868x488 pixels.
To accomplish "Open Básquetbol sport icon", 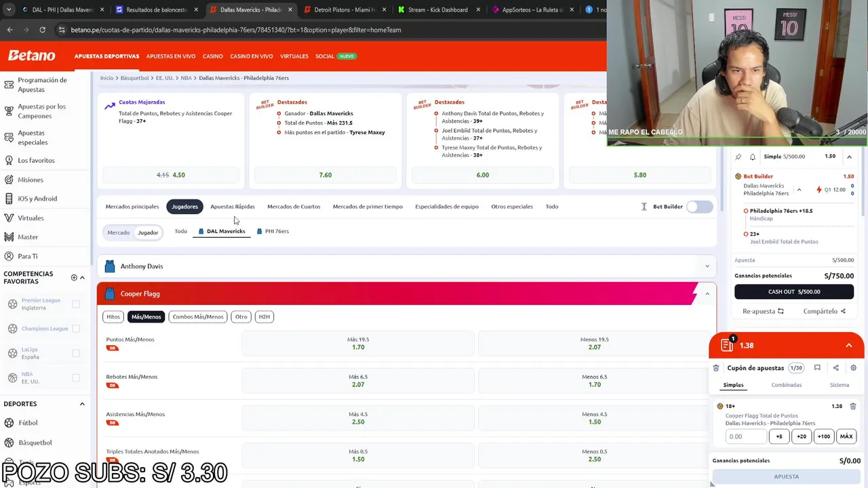I will coord(9,443).
